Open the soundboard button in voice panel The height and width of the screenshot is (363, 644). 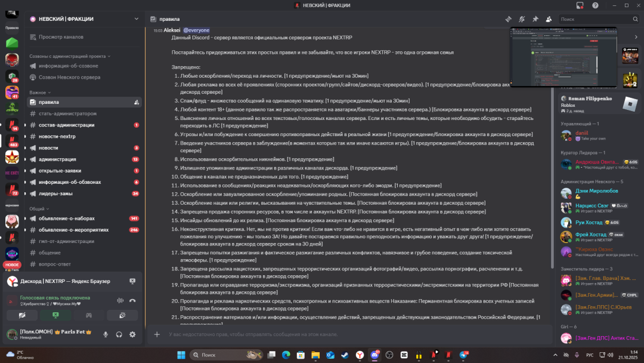pos(122,315)
